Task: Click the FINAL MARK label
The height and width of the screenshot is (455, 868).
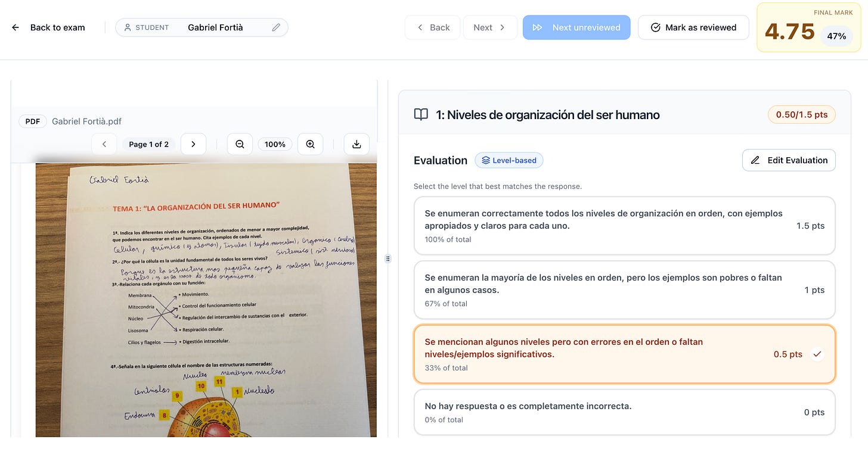Action: tap(833, 13)
